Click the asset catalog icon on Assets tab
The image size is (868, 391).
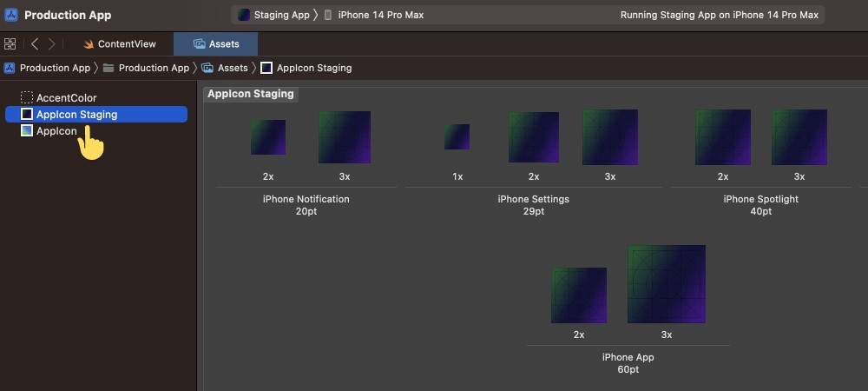[x=200, y=43]
